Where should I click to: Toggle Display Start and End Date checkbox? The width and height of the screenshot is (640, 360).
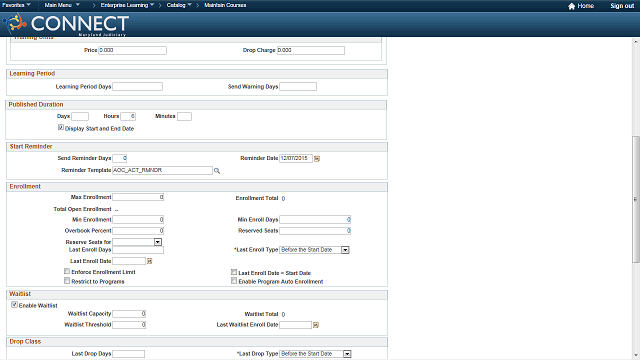(x=61, y=128)
